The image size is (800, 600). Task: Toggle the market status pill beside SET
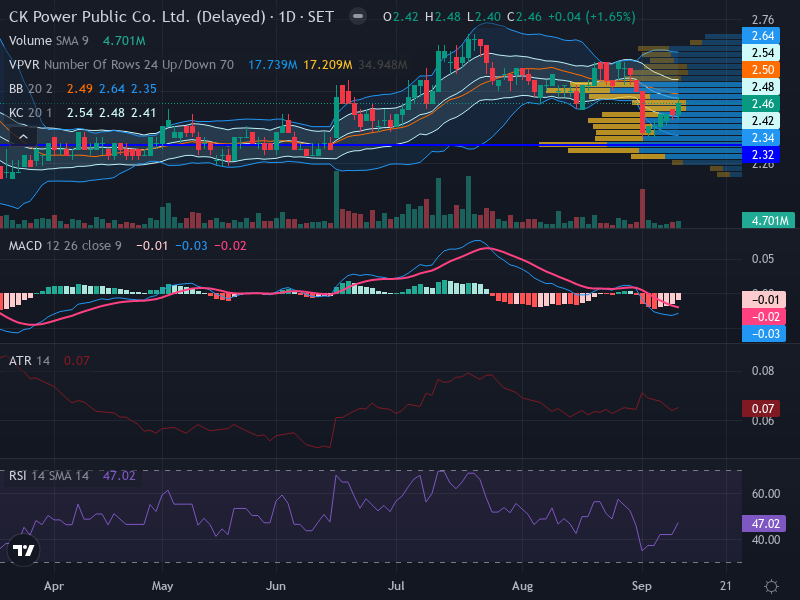coord(358,17)
